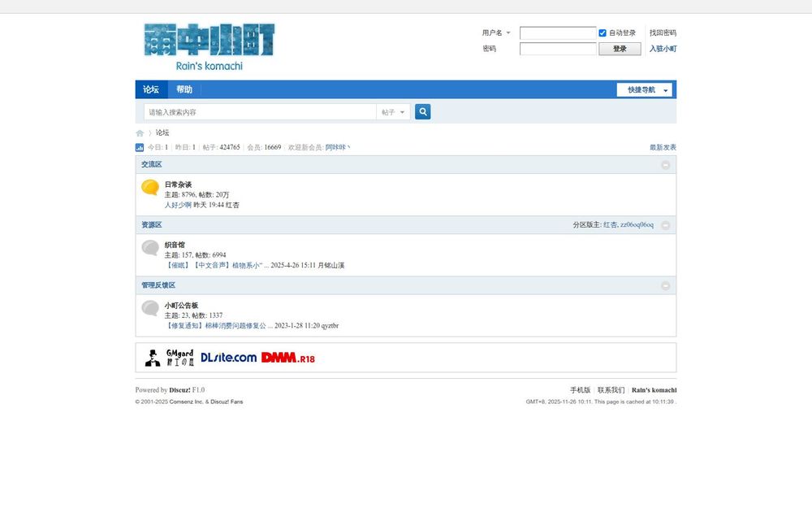Screen dimensions: 812x508
Task: Collapse the 交流区 section
Action: [x=666, y=165]
